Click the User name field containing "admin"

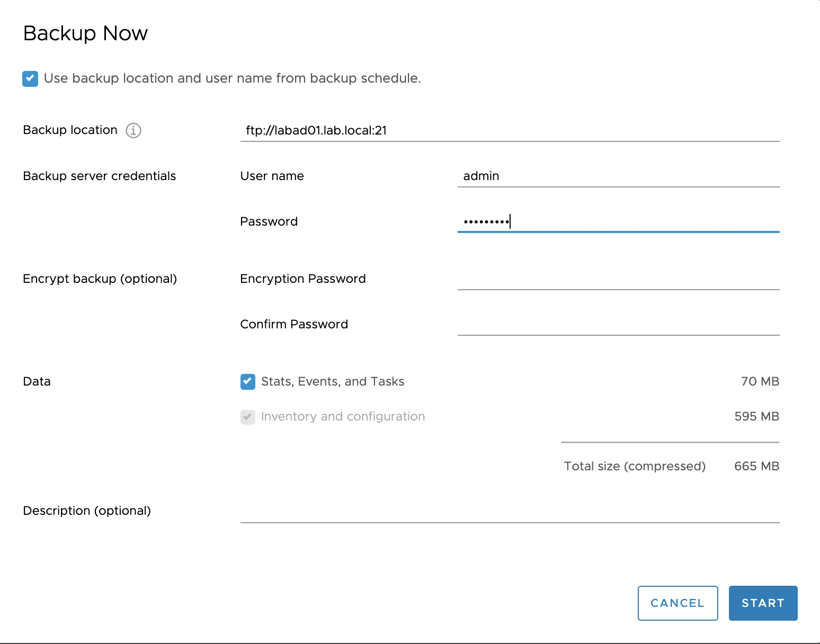coord(618,176)
